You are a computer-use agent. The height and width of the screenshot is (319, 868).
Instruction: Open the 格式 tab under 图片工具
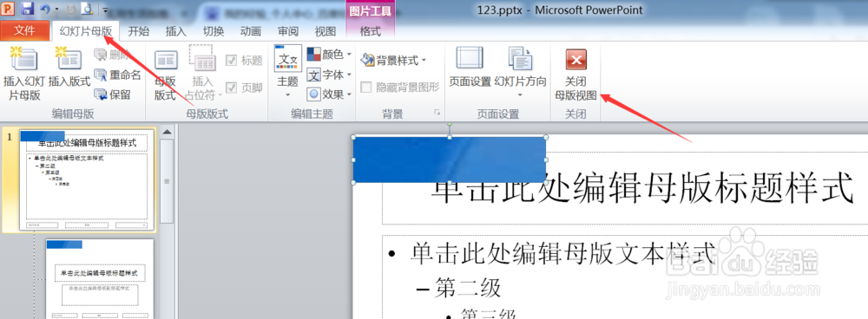pyautogui.click(x=371, y=31)
